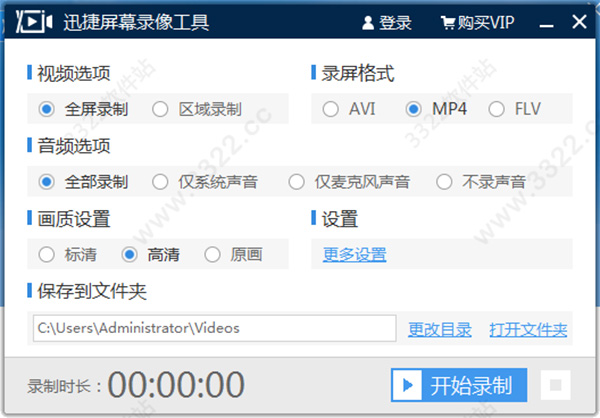Start recording with 开始录制 button

[x=459, y=385]
